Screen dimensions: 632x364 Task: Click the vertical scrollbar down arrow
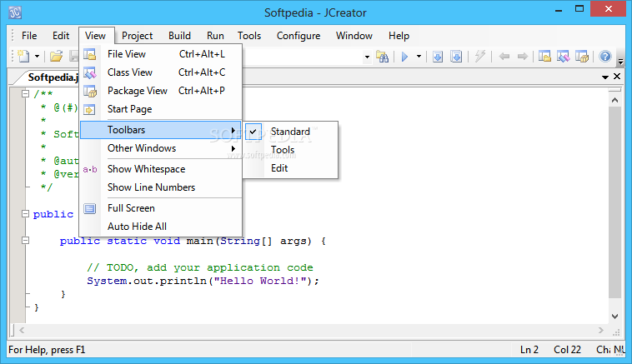point(614,316)
